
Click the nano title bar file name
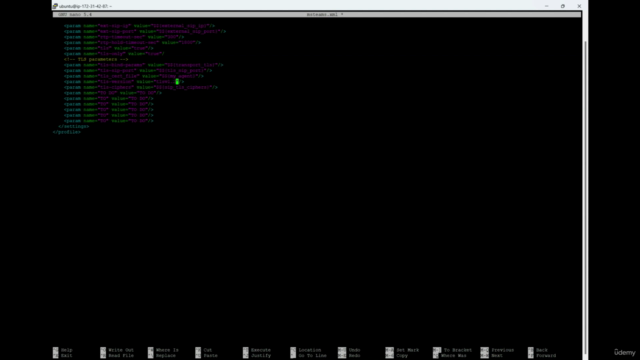coord(324,14)
